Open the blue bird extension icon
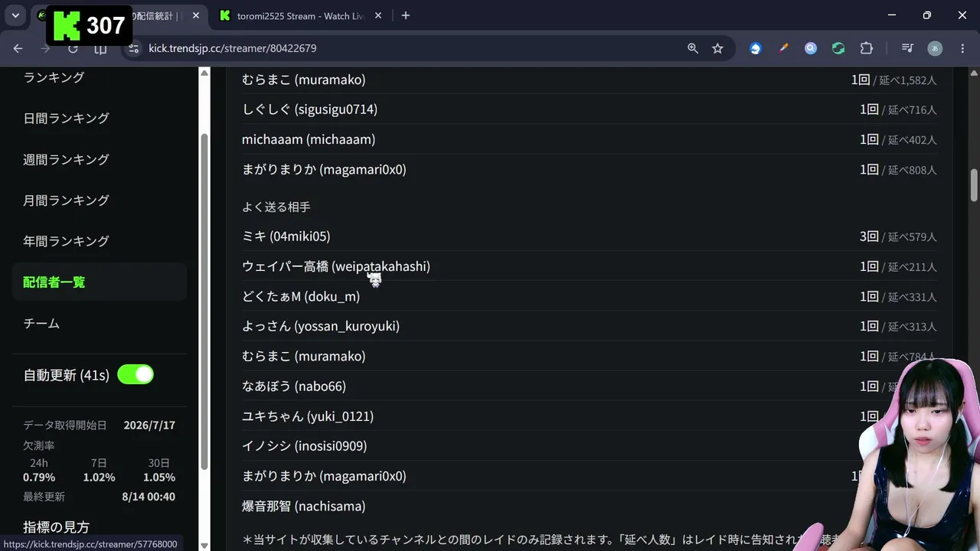 [x=756, y=48]
